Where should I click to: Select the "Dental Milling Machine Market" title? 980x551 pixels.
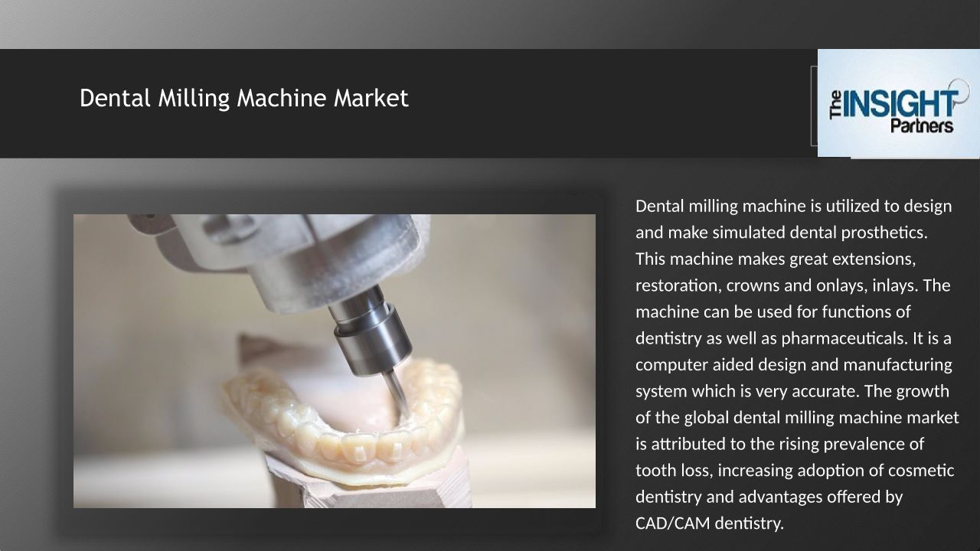244,98
